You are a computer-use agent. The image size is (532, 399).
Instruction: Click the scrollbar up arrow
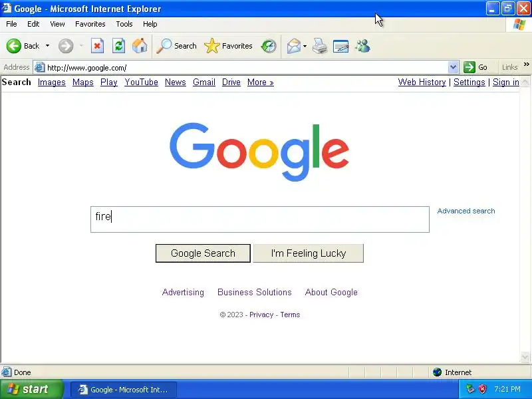525,82
